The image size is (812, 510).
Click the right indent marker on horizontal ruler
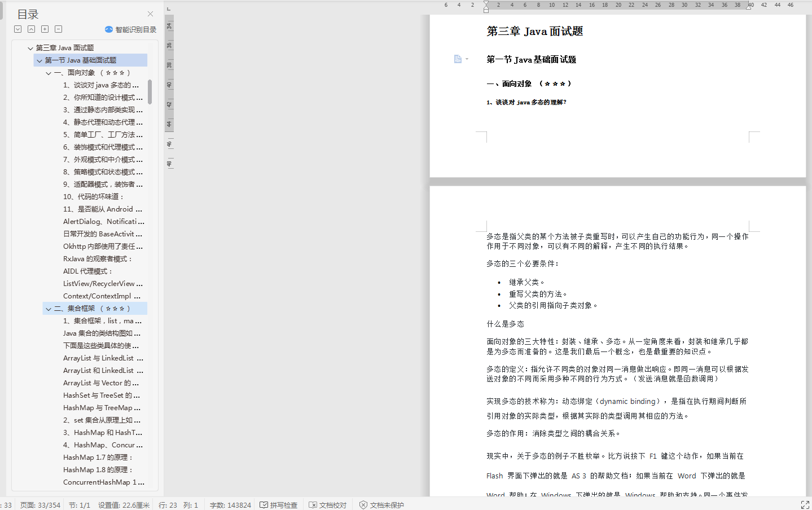point(749,6)
